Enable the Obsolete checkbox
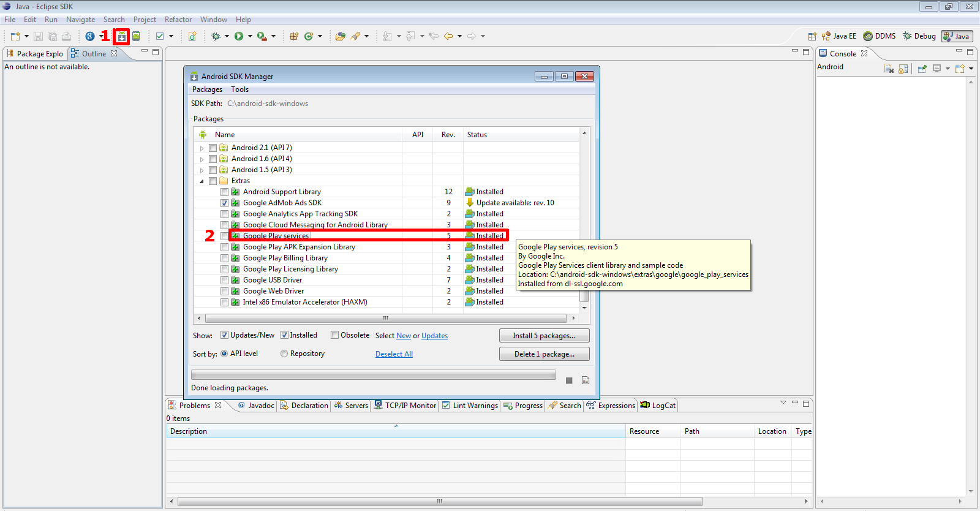980x511 pixels. pyautogui.click(x=334, y=335)
